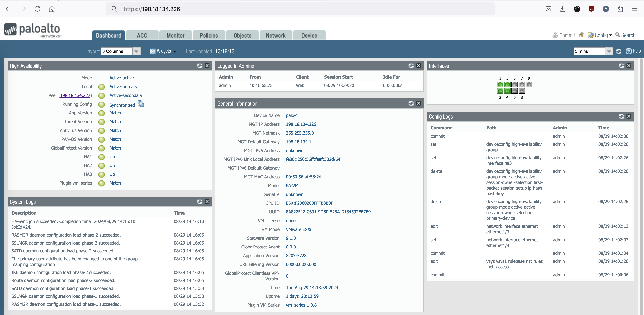Refresh the High Availability widget
This screenshot has height=315, width=644.
[200, 66]
